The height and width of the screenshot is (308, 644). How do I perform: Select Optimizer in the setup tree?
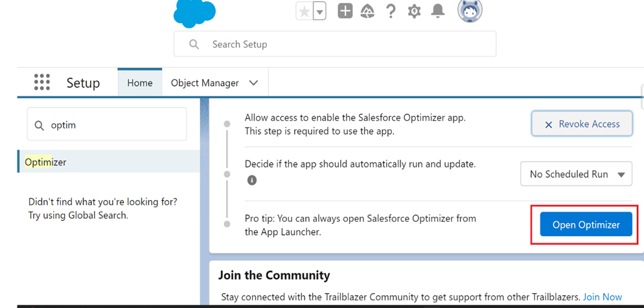pyautogui.click(x=108, y=162)
